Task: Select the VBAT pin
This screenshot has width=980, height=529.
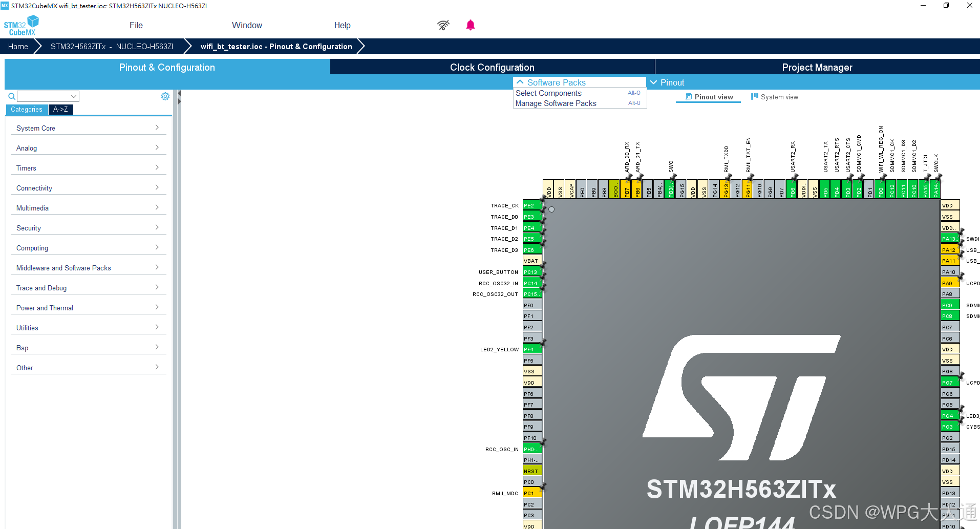Action: point(532,261)
